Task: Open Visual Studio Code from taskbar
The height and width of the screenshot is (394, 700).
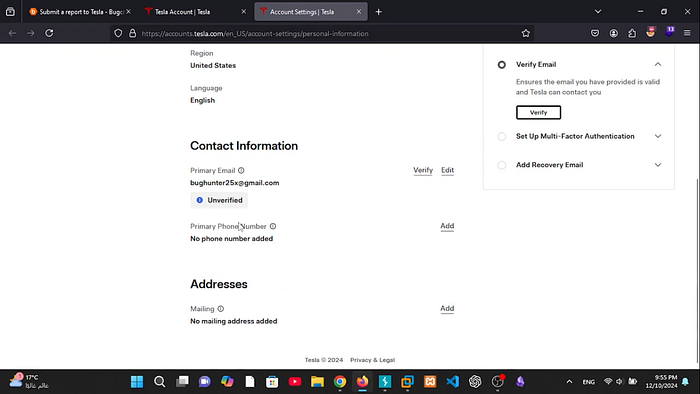Action: (452, 382)
